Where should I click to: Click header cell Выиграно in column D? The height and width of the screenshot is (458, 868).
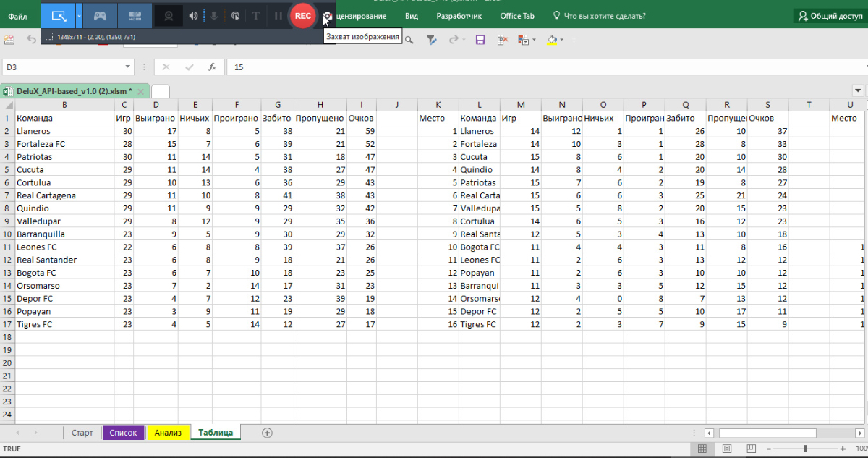(x=156, y=118)
